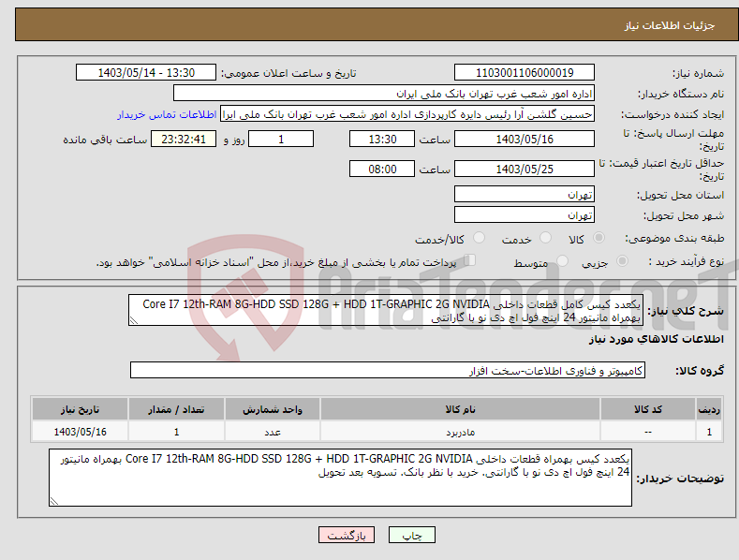Image resolution: width=739 pixels, height=560 pixels.
Task: Click the نام کالا column header
Action: pos(460,409)
